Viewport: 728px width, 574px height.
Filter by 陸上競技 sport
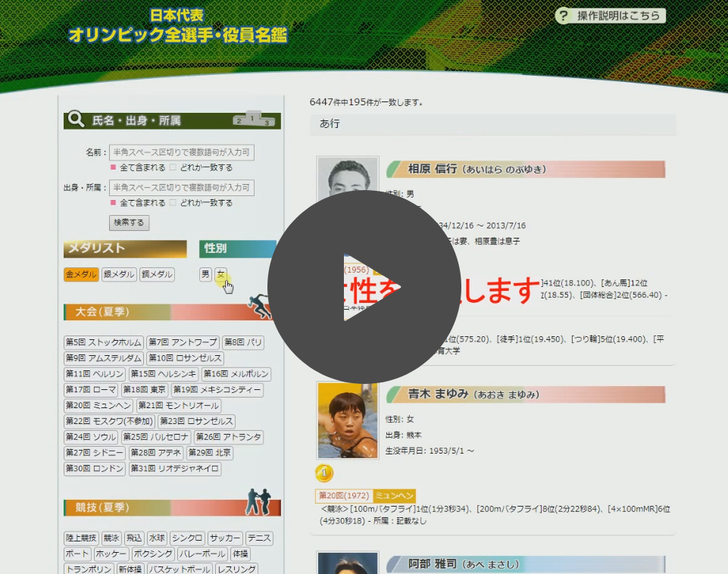81,538
